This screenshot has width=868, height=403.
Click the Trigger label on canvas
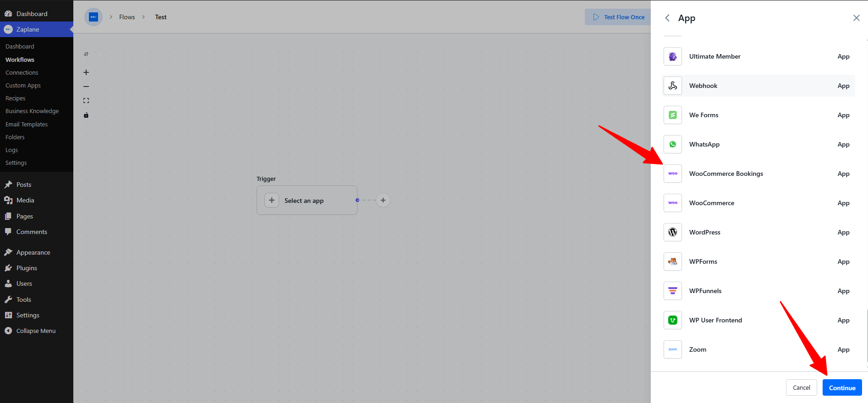[266, 179]
